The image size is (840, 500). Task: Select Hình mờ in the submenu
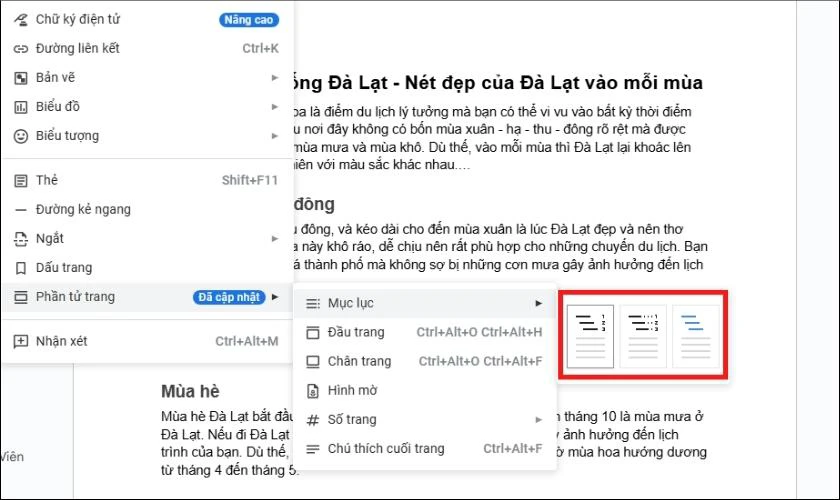coord(425,391)
